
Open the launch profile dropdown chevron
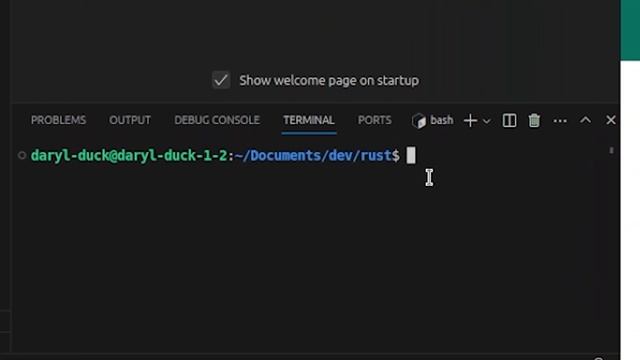487,121
